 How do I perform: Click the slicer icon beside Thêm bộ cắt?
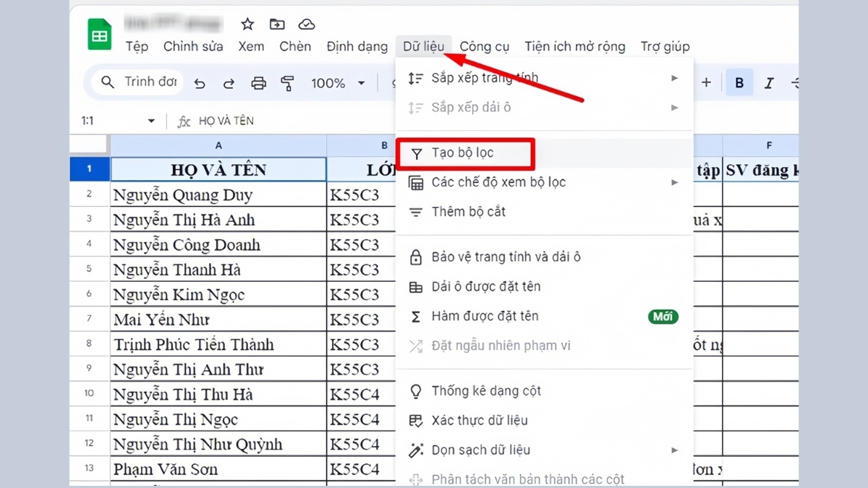[x=416, y=212]
